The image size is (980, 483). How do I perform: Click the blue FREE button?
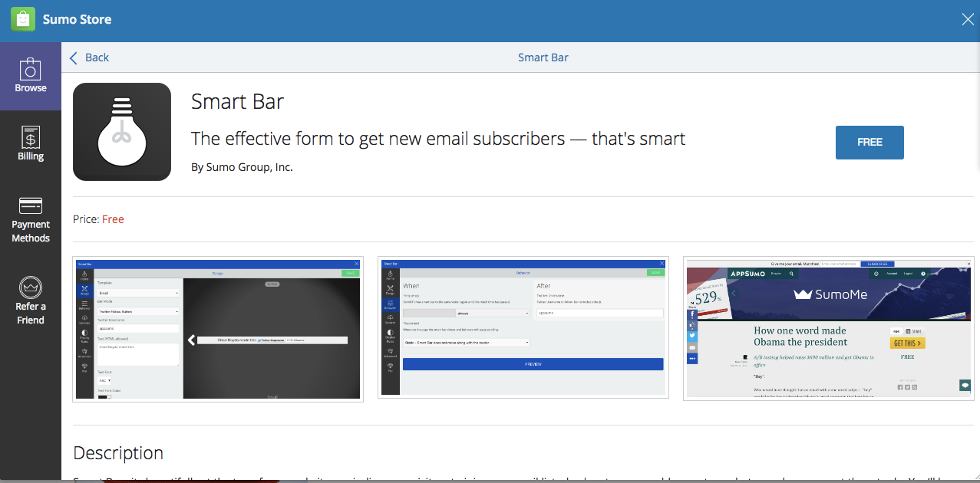(x=869, y=143)
